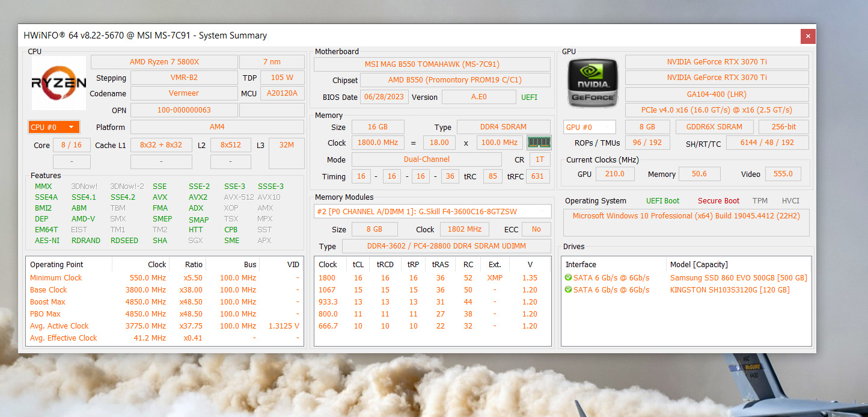Click the Kingston drive green status checkmark

coord(568,290)
